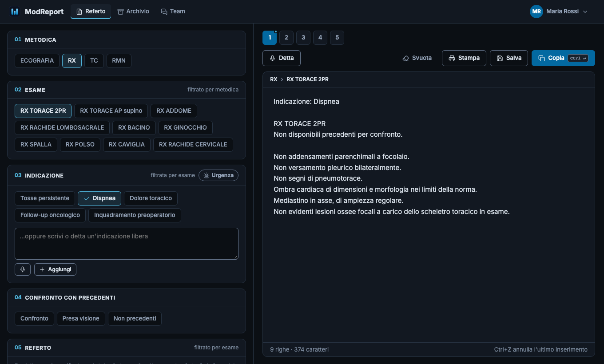This screenshot has height=364, width=604.
Task: Select the Presa visione option
Action: [x=81, y=319]
